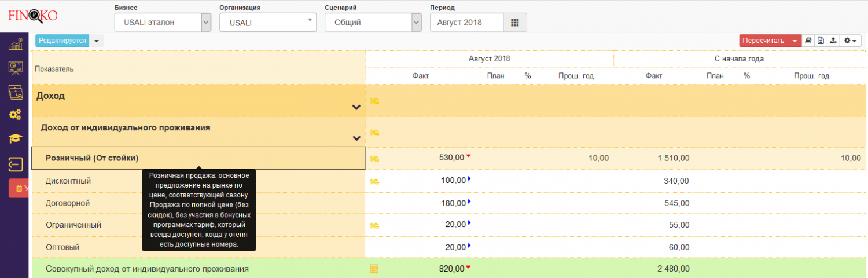The width and height of the screenshot is (868, 278).
Task: Click the upload icon in toolbar
Action: (x=833, y=41)
